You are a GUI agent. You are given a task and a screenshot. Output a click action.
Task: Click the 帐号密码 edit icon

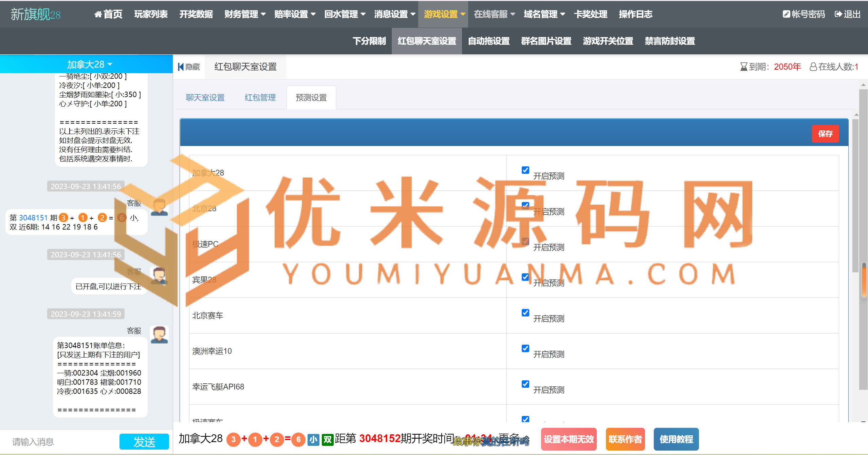(x=786, y=14)
